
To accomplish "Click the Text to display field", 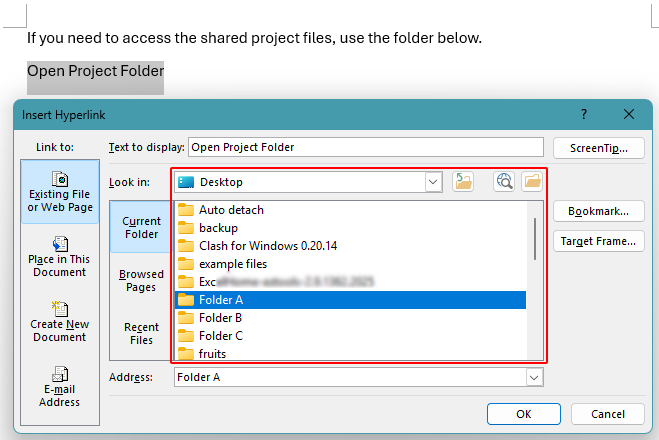I will (366, 147).
